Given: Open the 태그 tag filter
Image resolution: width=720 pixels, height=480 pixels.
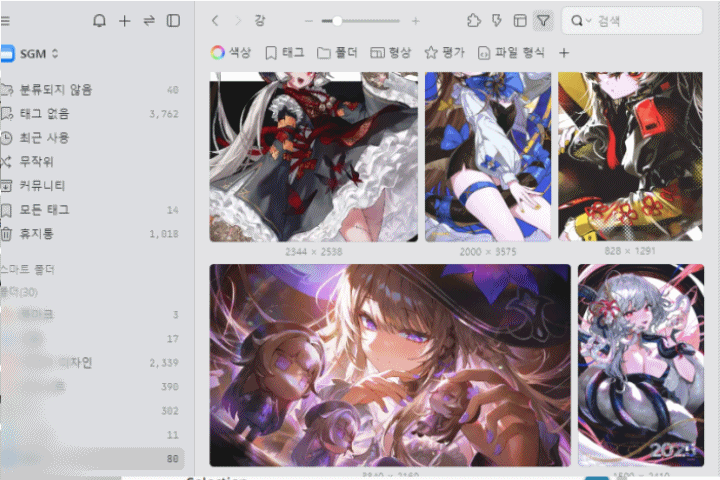Looking at the screenshot, I should tap(285, 53).
